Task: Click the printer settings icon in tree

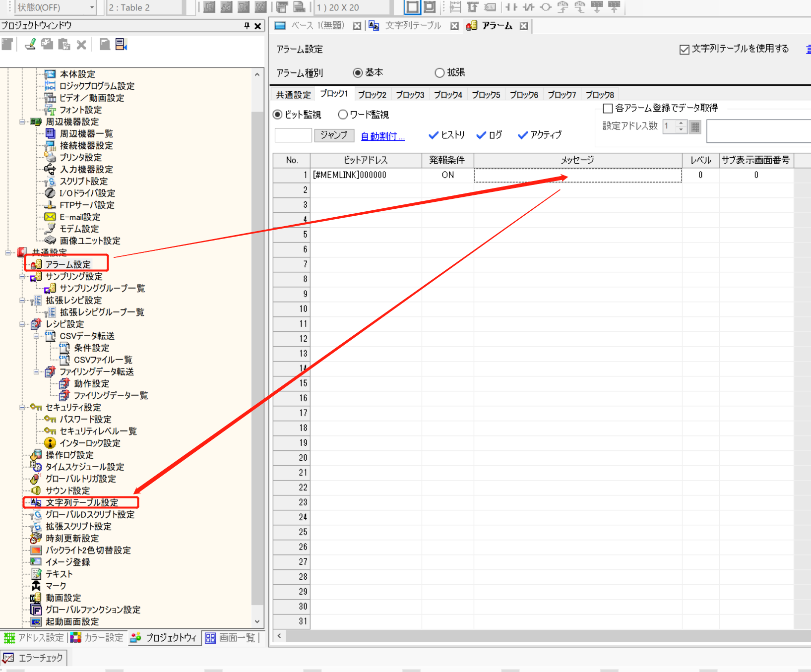Action: [50, 157]
